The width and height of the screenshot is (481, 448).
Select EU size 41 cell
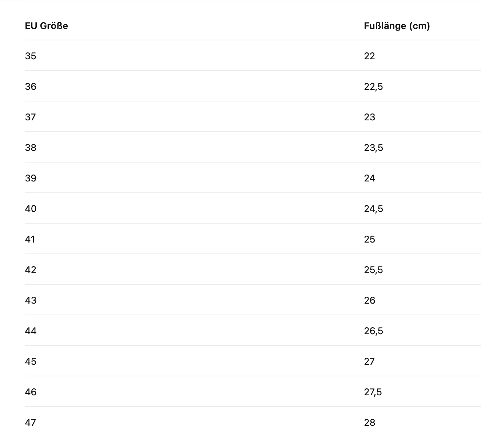pyautogui.click(x=30, y=239)
